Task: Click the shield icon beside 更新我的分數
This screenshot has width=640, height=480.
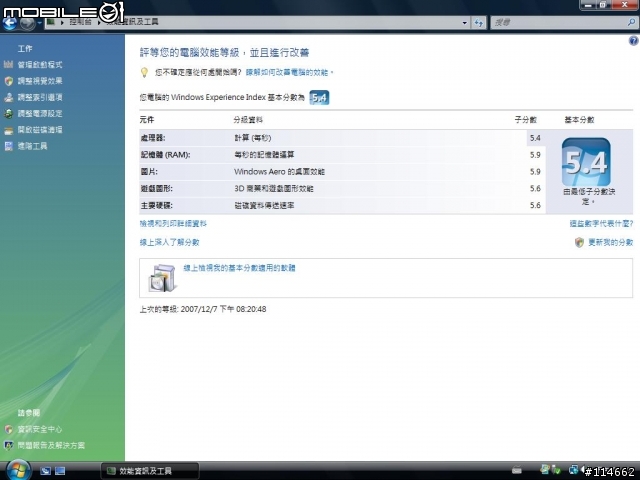Action: pyautogui.click(x=579, y=242)
